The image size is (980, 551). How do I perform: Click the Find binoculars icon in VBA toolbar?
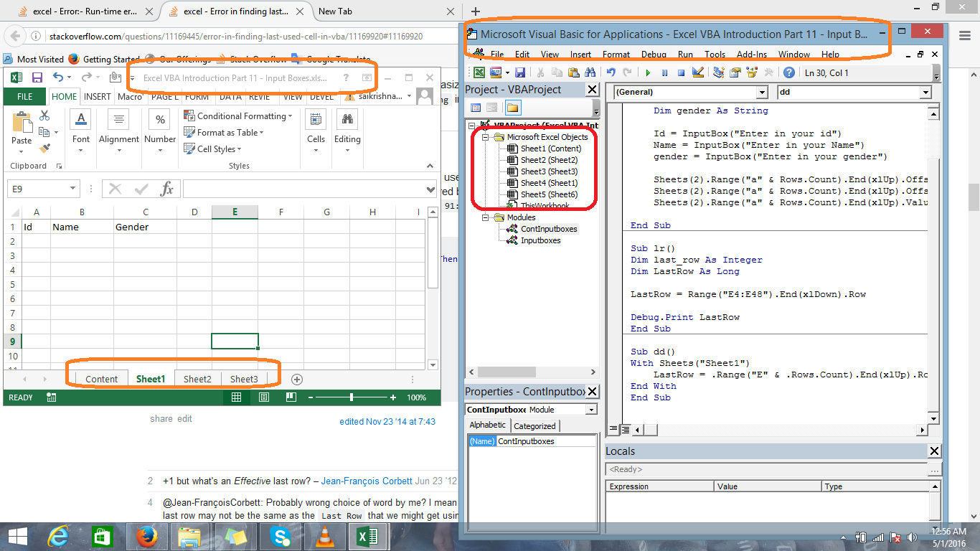[x=590, y=72]
